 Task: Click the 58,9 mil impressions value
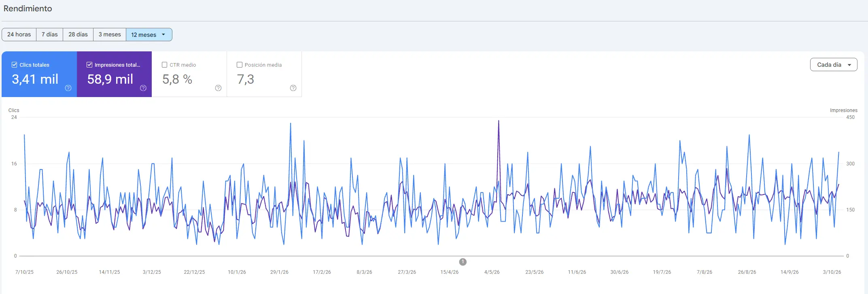click(x=110, y=79)
